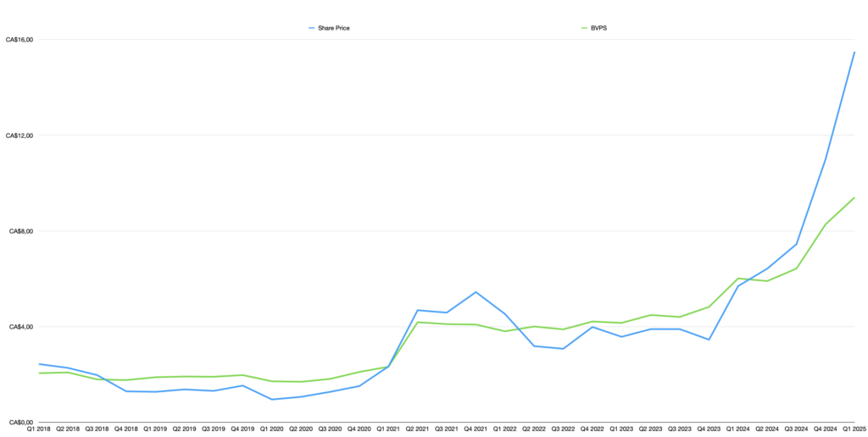Click the blue Share Price peak at Q1 2025
The width and height of the screenshot is (868, 437).
(x=854, y=53)
